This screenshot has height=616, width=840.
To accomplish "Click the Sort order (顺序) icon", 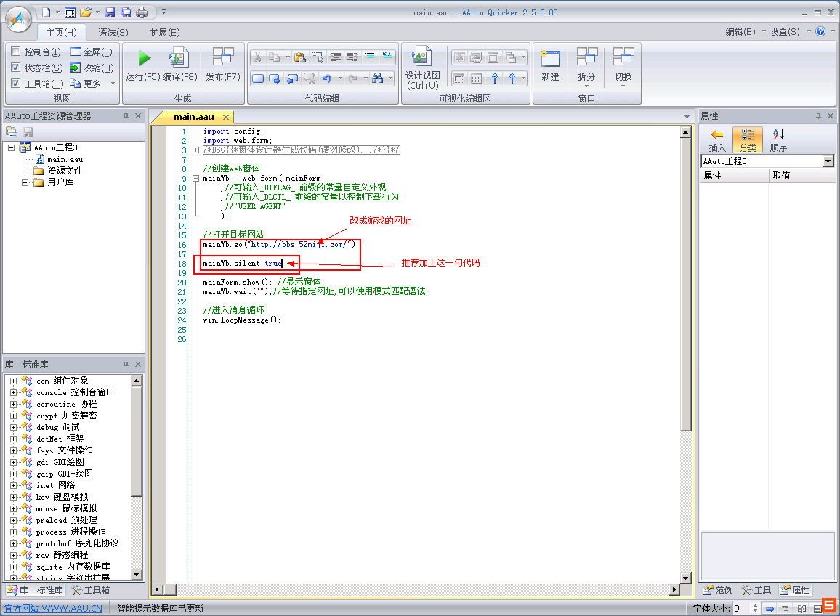I will pyautogui.click(x=778, y=135).
